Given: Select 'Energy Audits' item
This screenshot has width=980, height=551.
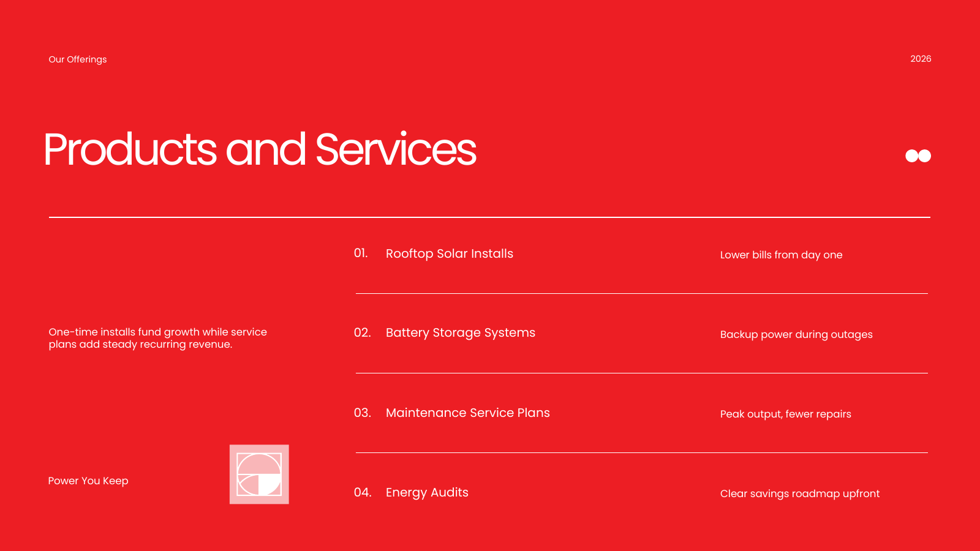Looking at the screenshot, I should click(x=427, y=492).
